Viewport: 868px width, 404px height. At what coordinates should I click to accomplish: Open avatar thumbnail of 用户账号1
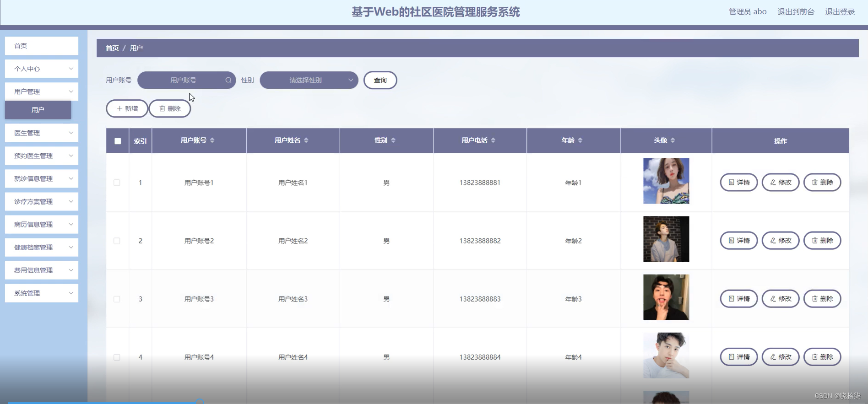[x=666, y=181]
